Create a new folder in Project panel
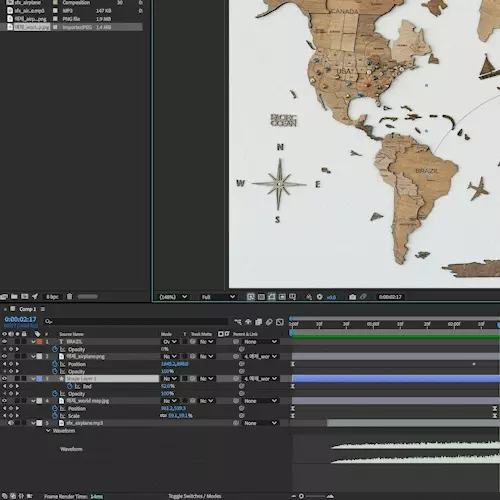The height and width of the screenshot is (500, 500). 14,296
